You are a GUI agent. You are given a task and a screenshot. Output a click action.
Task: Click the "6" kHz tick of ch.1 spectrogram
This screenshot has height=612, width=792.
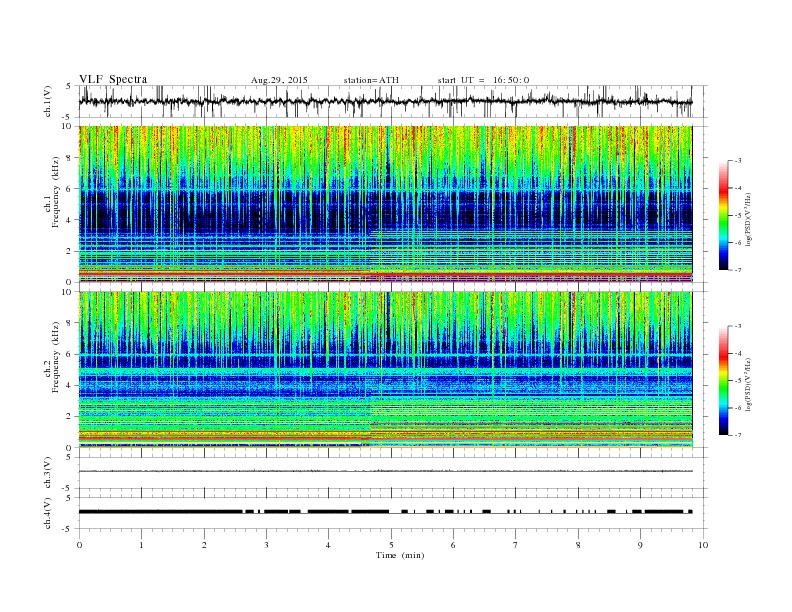click(x=69, y=189)
